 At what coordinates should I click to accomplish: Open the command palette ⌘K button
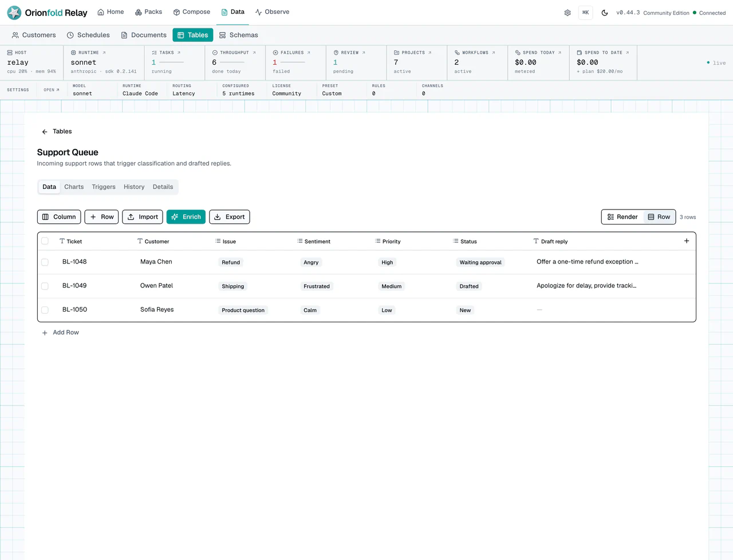(x=586, y=13)
